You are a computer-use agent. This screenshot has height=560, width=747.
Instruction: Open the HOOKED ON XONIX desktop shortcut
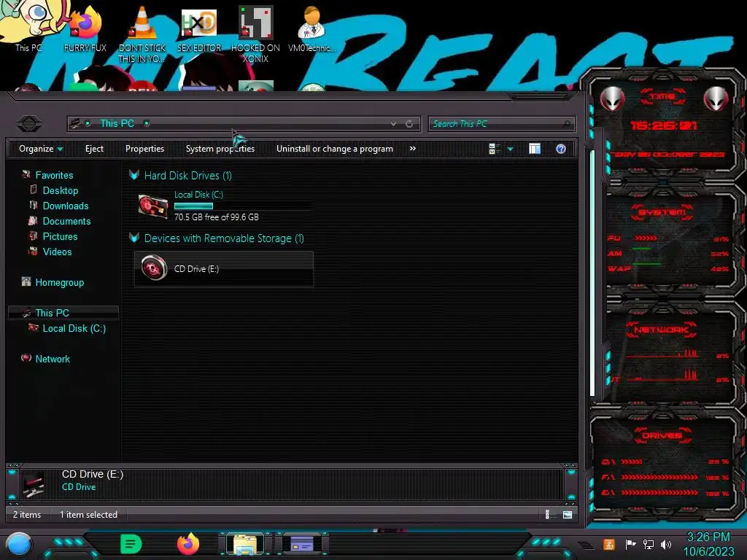click(x=255, y=34)
